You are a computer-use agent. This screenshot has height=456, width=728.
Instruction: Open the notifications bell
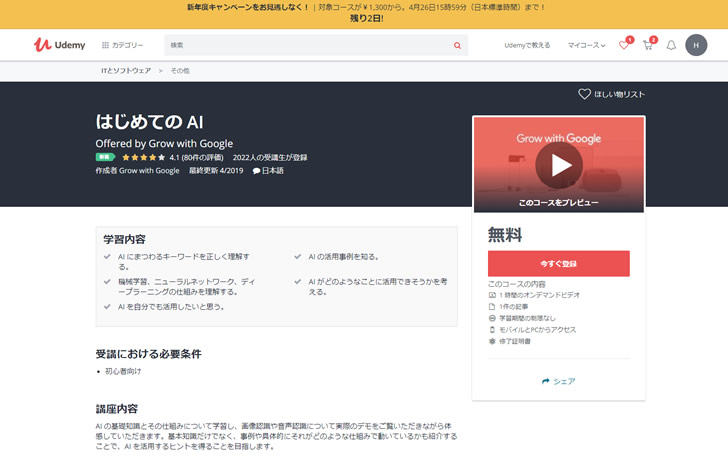[x=671, y=45]
